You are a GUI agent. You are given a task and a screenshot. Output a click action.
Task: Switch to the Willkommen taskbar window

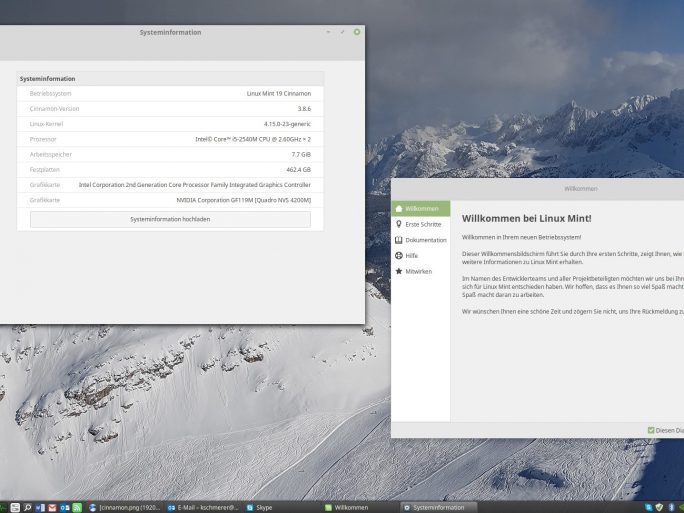359,507
